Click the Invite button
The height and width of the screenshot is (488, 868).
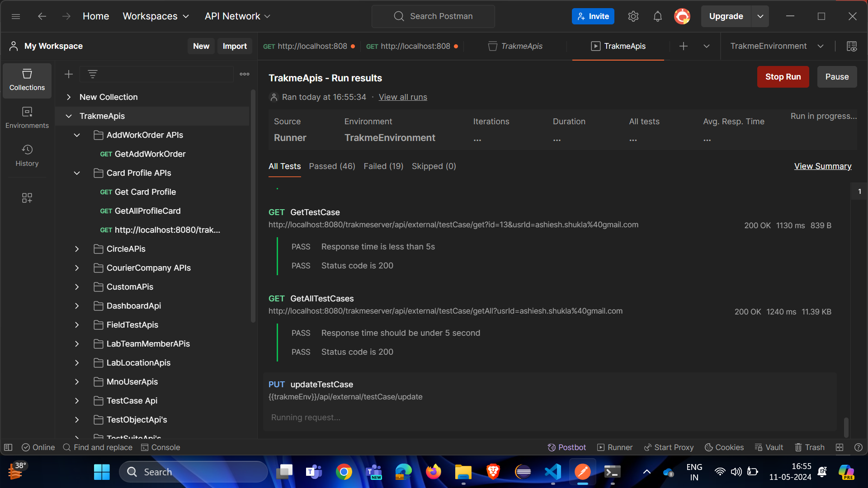pyautogui.click(x=593, y=16)
